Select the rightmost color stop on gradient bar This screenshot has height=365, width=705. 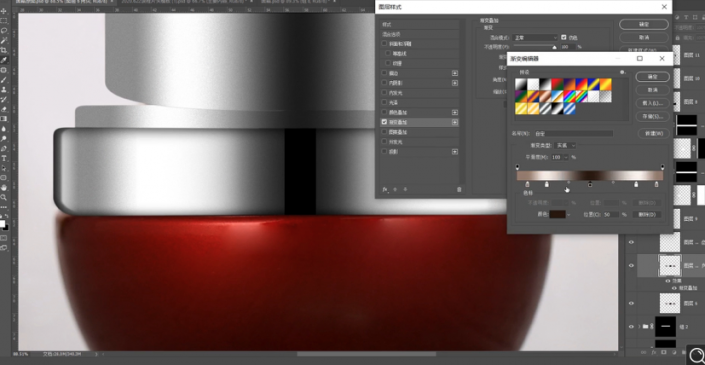point(656,184)
